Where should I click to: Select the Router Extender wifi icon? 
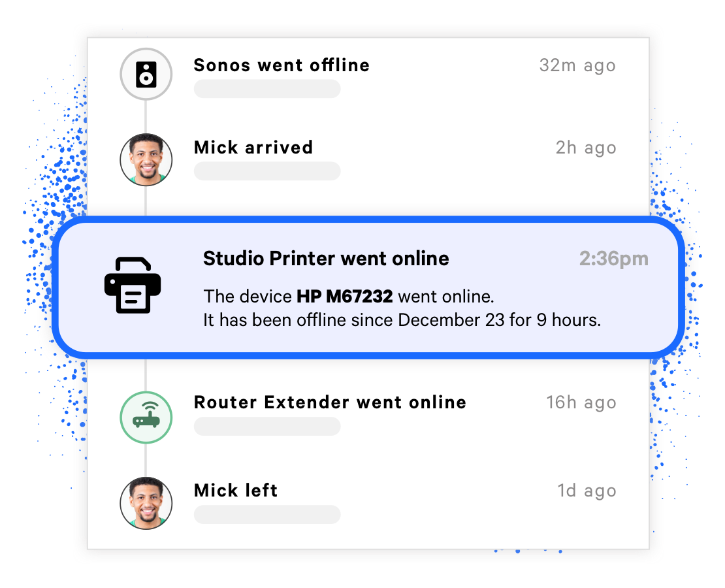pos(146,417)
